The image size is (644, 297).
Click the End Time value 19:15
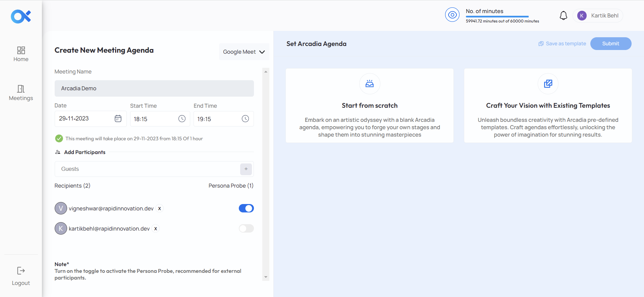click(x=204, y=119)
